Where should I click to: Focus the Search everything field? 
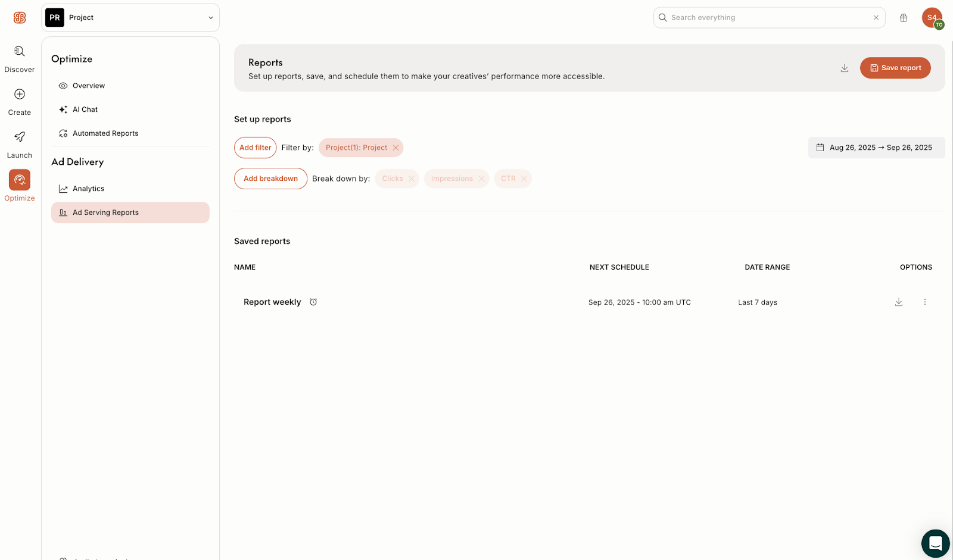click(x=768, y=18)
